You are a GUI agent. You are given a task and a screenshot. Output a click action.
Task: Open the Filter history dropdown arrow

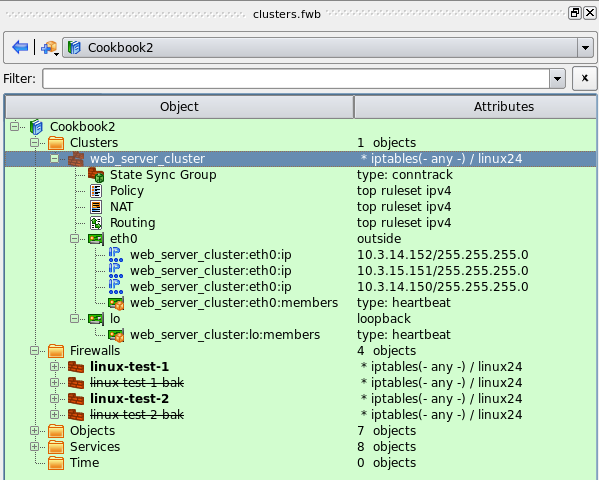557,79
